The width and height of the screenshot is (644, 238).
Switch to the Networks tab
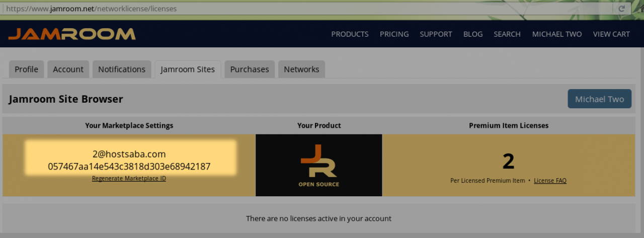(301, 69)
